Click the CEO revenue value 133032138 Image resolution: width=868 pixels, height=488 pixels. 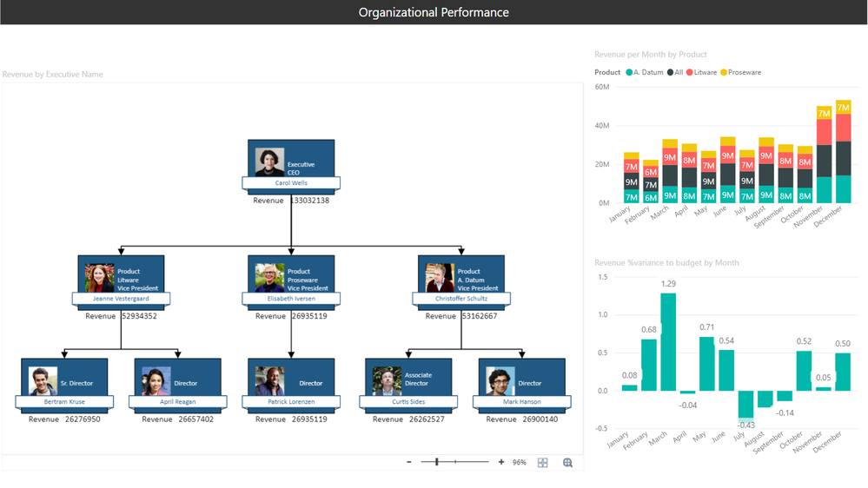point(309,201)
